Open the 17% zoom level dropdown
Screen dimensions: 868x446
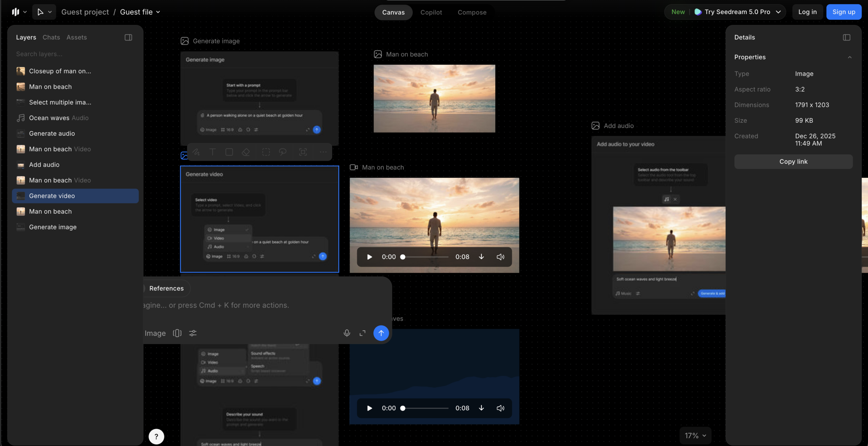pyautogui.click(x=695, y=435)
